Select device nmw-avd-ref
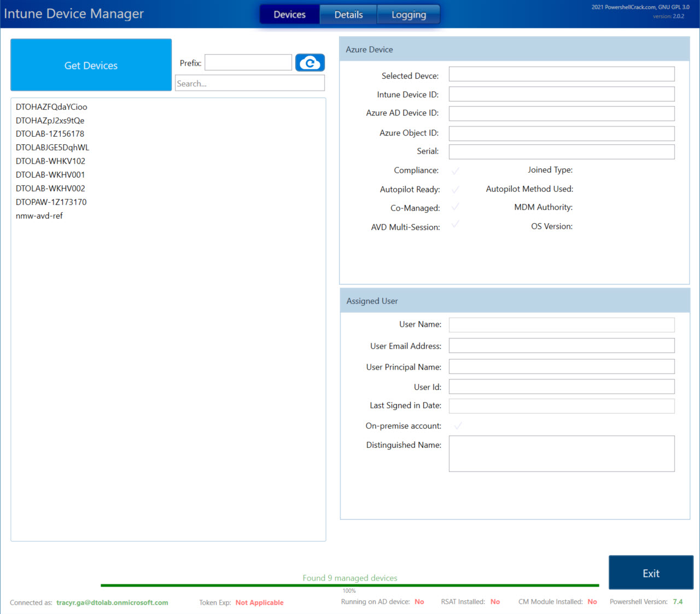Screen dimensions: 700x614 point(39,215)
